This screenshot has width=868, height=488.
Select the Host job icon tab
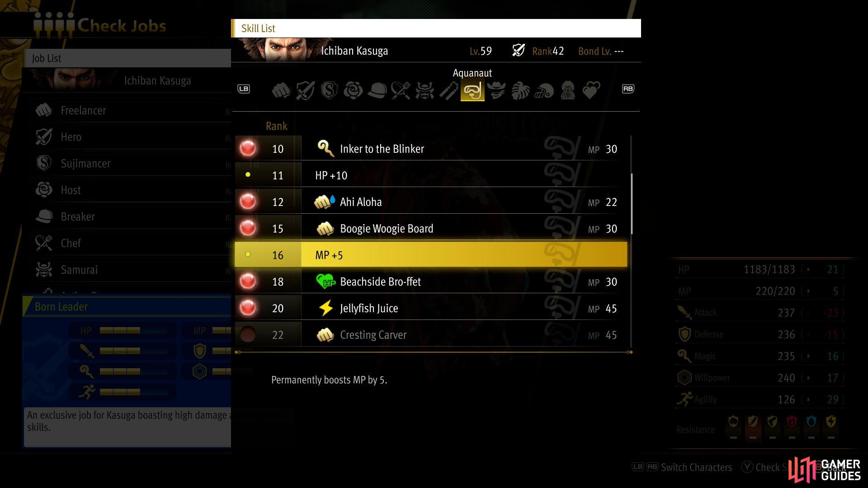click(351, 89)
